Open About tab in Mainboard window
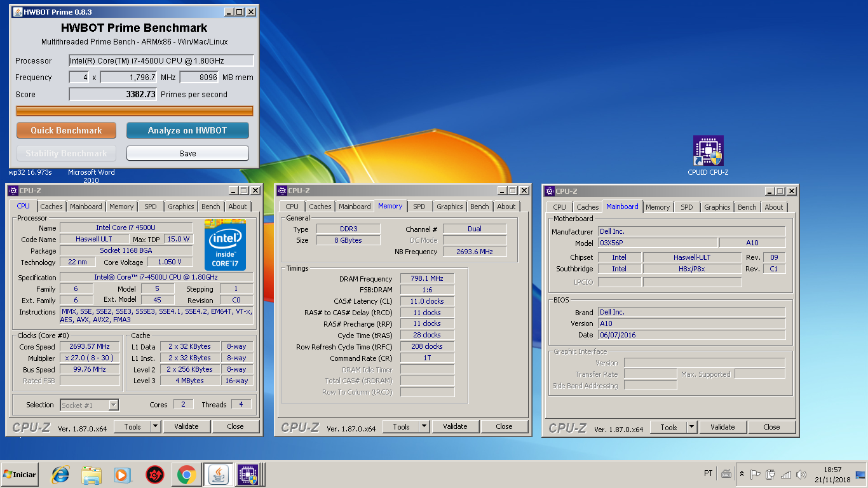Viewport: 868px width, 488px height. click(774, 207)
